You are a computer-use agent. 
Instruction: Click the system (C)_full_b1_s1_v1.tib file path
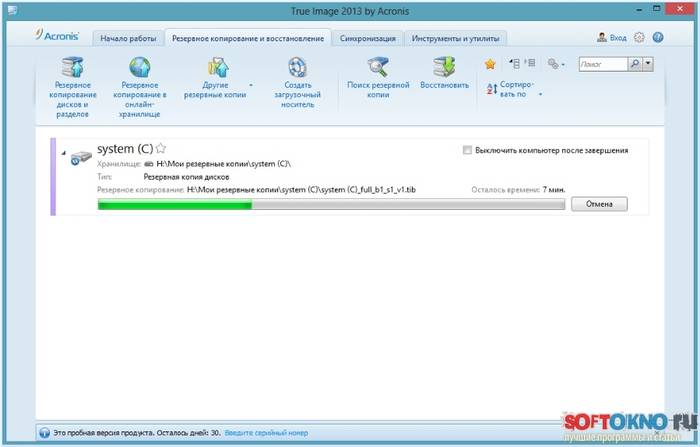click(301, 190)
